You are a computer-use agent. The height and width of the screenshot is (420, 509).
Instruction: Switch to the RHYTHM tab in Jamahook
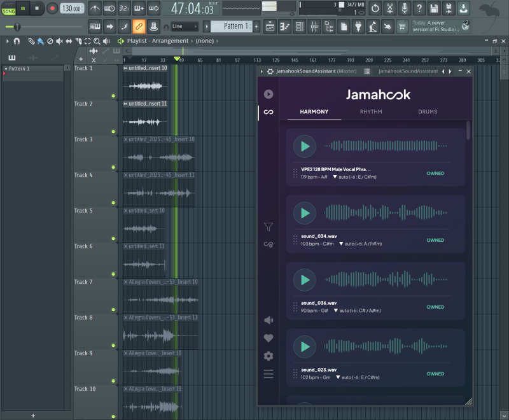pyautogui.click(x=371, y=111)
